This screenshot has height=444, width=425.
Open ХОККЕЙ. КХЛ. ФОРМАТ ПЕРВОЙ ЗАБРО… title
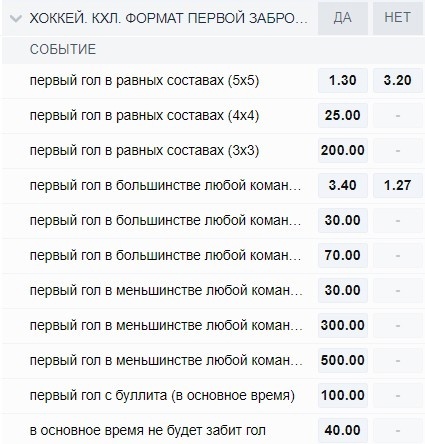pos(169,19)
